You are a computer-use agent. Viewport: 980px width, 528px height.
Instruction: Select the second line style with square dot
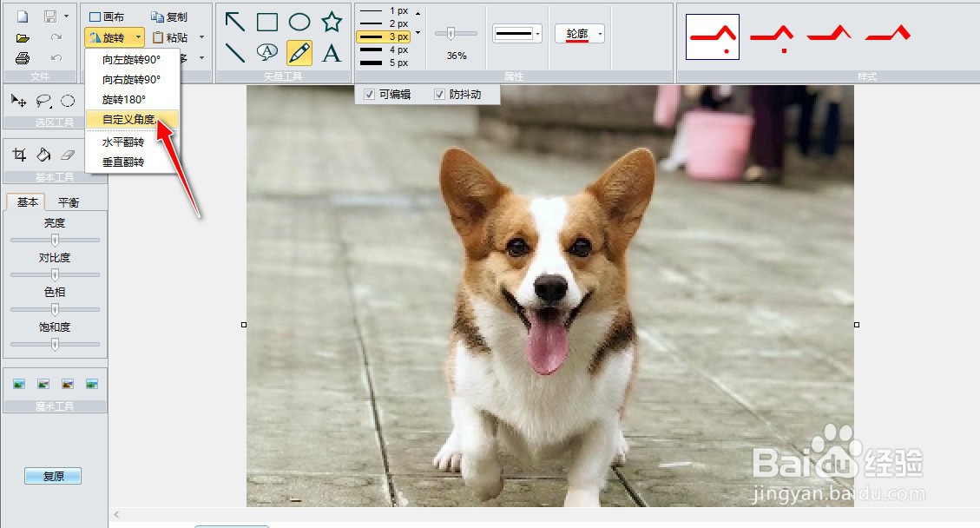coord(772,37)
